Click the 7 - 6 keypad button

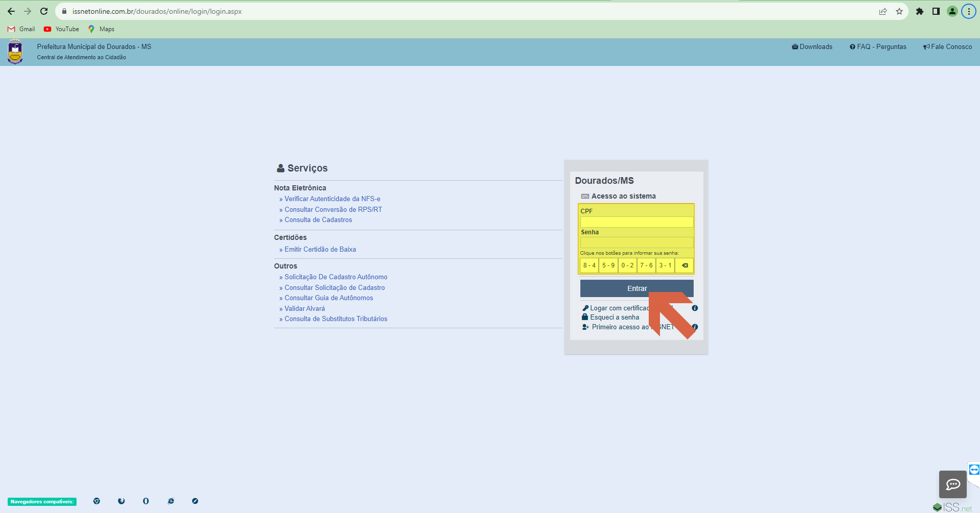pyautogui.click(x=646, y=265)
